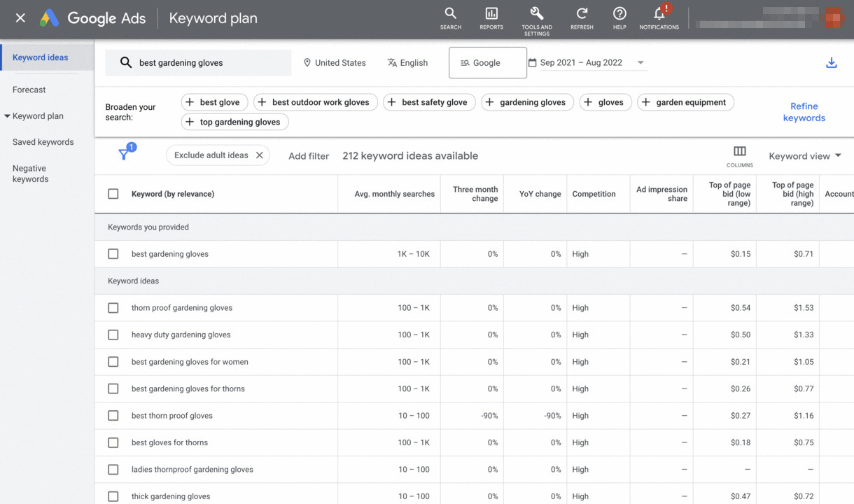Tick the select-all header checkbox
Image resolution: width=854 pixels, height=504 pixels.
pos(113,194)
